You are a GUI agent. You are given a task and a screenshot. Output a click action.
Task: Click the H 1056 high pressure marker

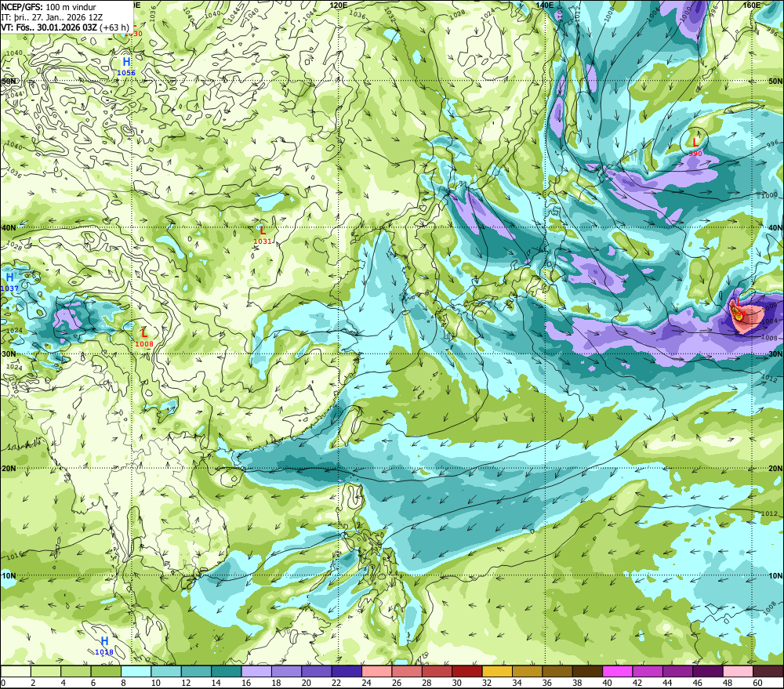pos(126,67)
